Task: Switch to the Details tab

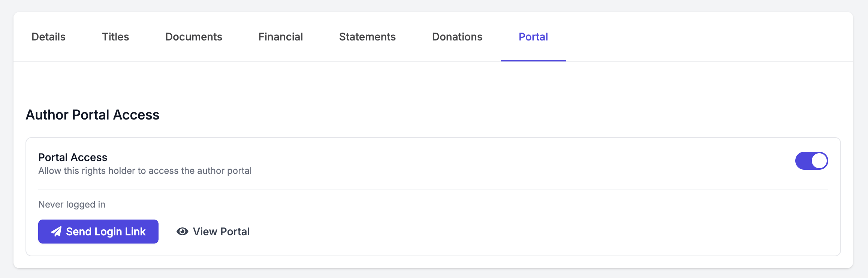Action: [48, 37]
